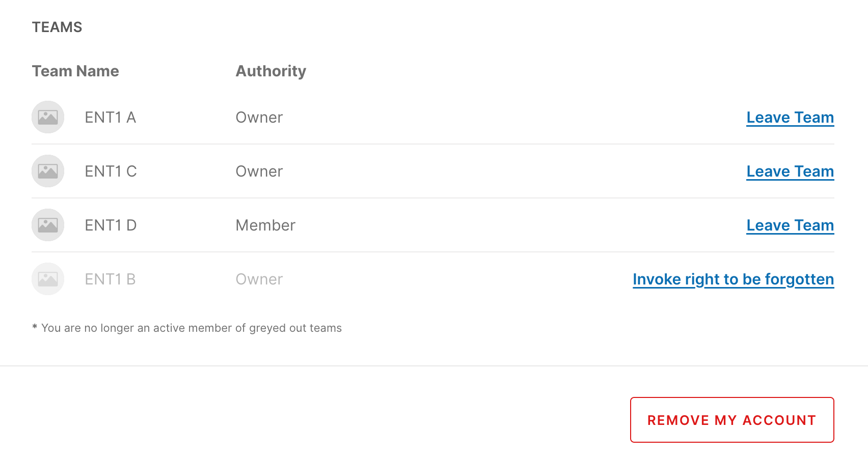Select the Authority column header
868x458 pixels.
[x=270, y=71]
